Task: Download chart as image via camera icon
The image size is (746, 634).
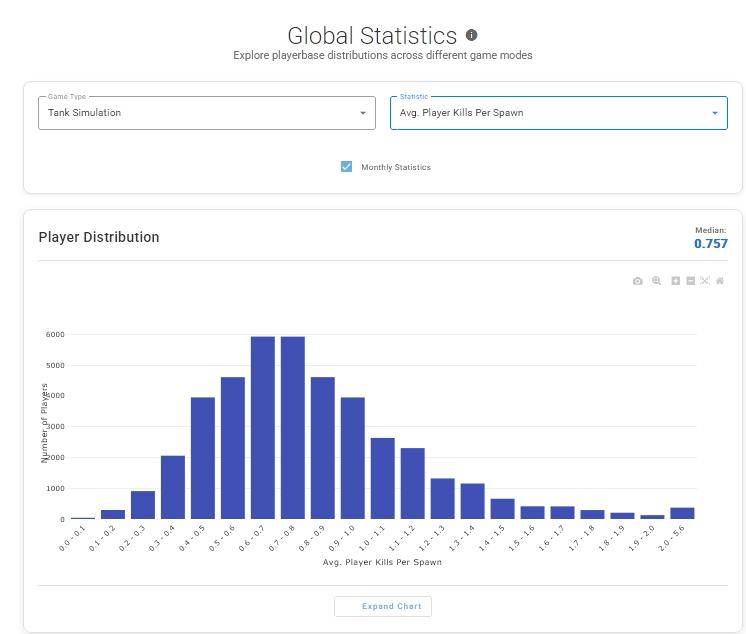Action: 638,281
